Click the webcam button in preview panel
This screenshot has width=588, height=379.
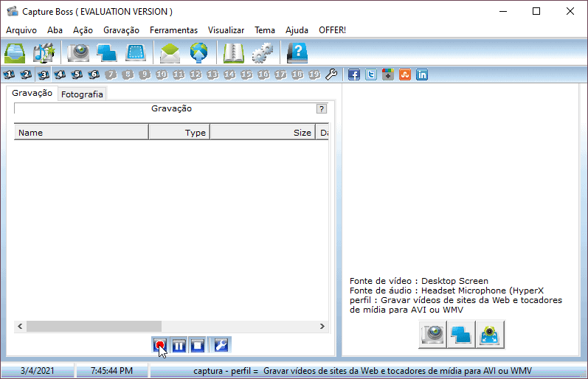[432, 334]
